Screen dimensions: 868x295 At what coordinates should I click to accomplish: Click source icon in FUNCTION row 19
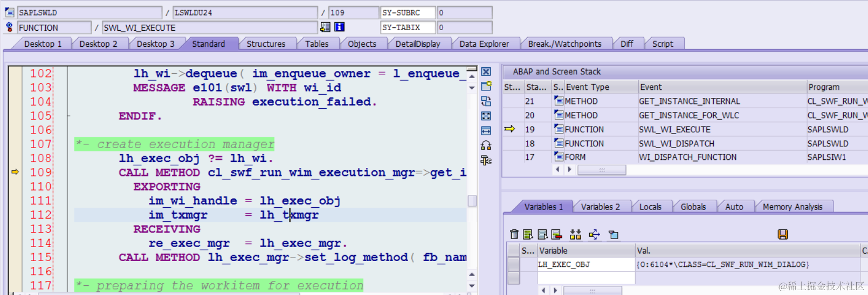click(559, 129)
